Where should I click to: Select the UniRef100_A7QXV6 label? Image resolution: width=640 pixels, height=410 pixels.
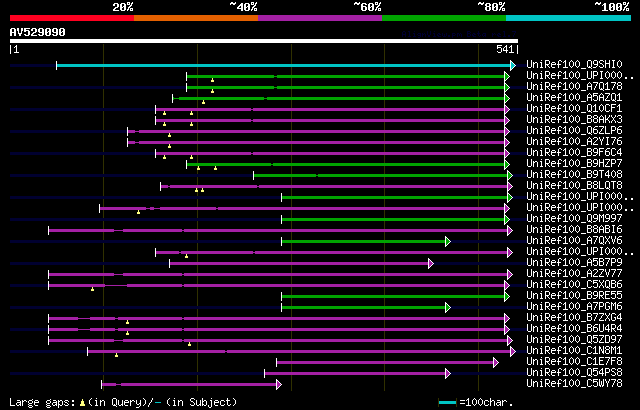pos(574,241)
